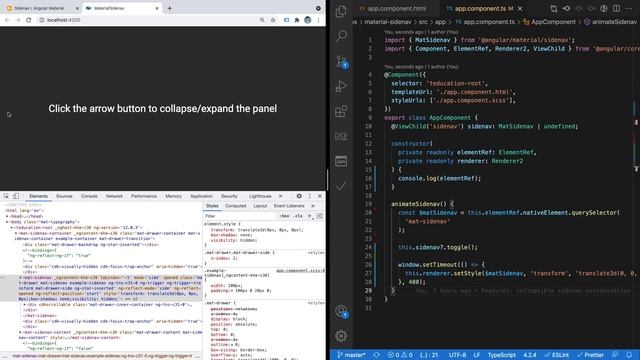Screen dimensions: 640x360
Task: Close the DevTools panel
Action: pos(320,196)
